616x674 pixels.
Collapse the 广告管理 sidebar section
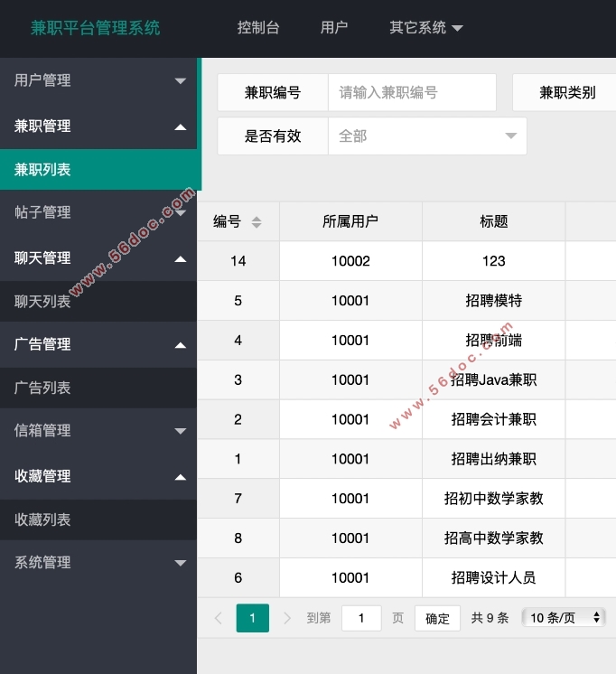tap(98, 344)
